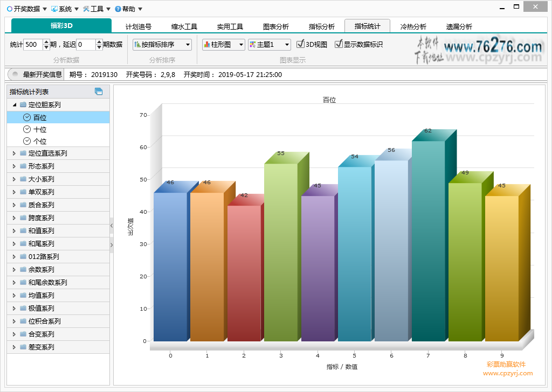Expand the 单双系列 folder
The width and height of the screenshot is (552, 392).
[14, 192]
